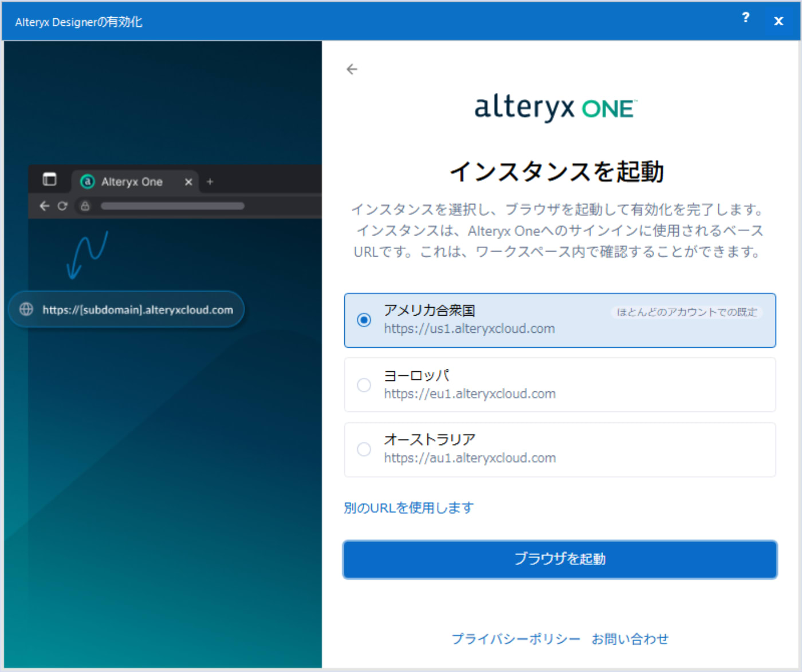
Task: Click the us1.alteryxcloud.com option card
Action: coord(560,321)
